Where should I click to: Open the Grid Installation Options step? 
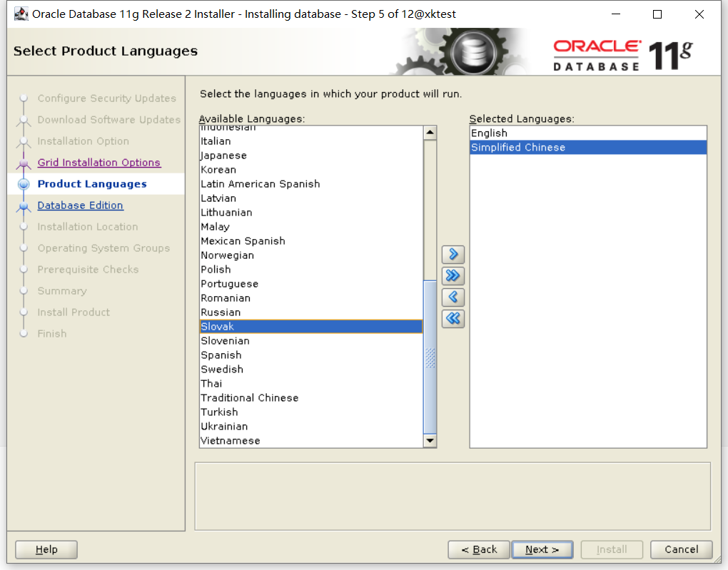point(99,163)
